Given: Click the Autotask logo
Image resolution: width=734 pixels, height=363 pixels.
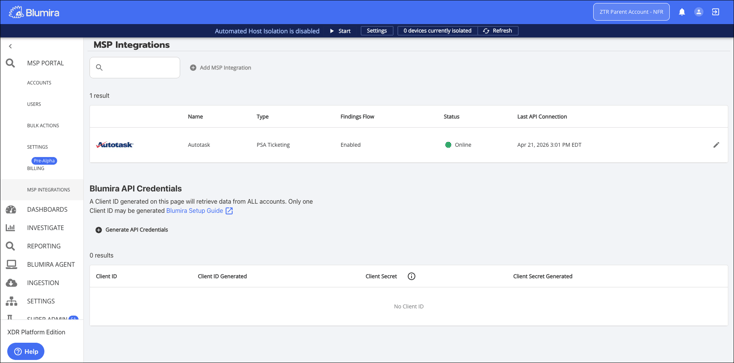Looking at the screenshot, I should (x=115, y=145).
